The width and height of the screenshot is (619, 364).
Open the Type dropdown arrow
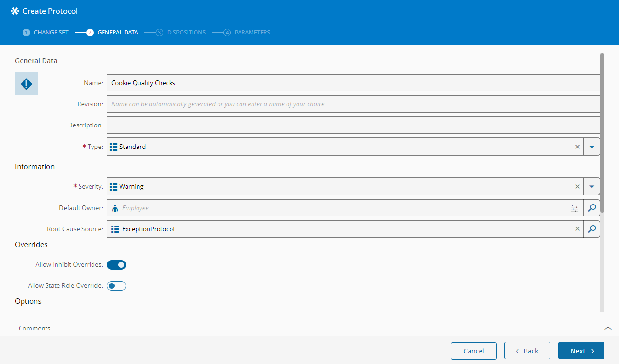coord(592,147)
